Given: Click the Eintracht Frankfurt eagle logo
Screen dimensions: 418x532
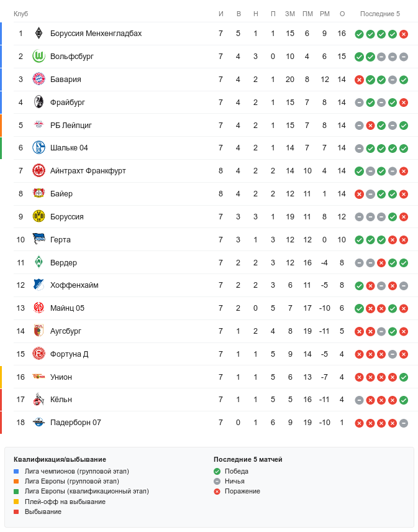Looking at the screenshot, I should pos(39,171).
